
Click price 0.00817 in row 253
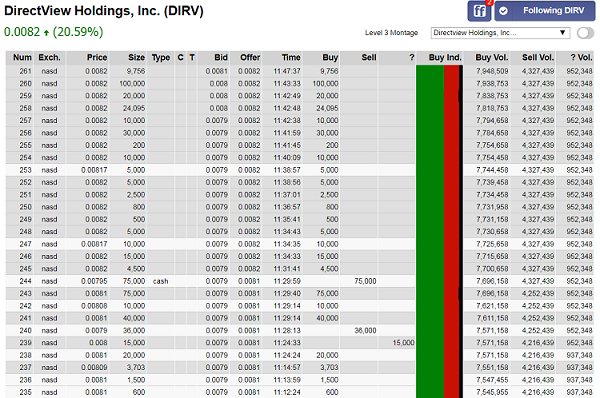pos(94,170)
